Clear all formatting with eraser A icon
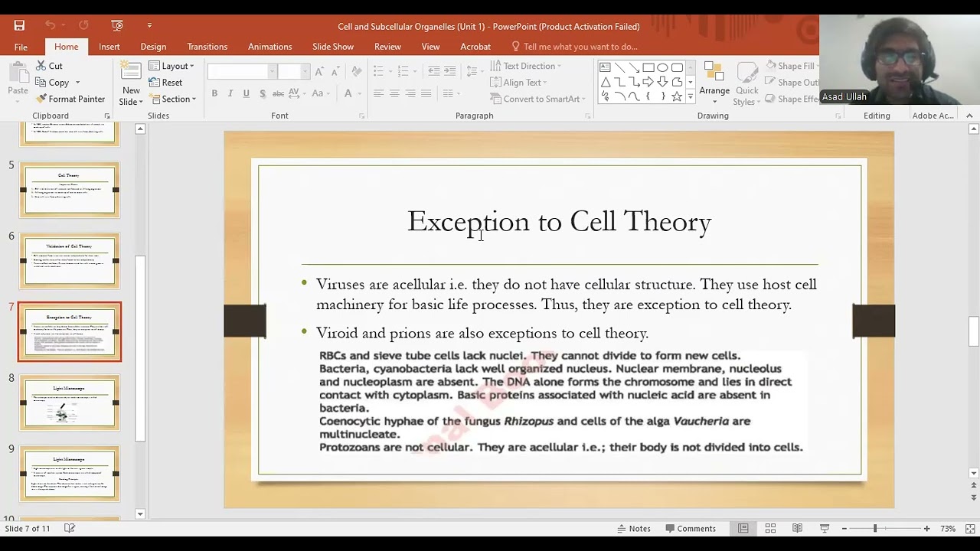The width and height of the screenshot is (980, 551). pos(357,71)
